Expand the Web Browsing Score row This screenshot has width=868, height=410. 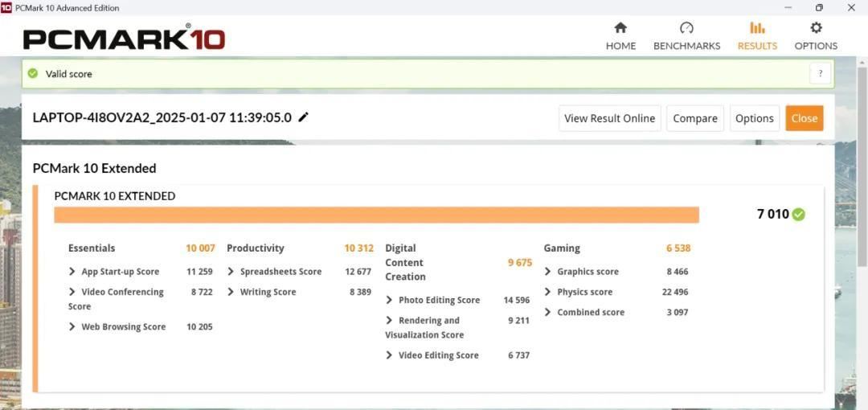[x=72, y=327]
